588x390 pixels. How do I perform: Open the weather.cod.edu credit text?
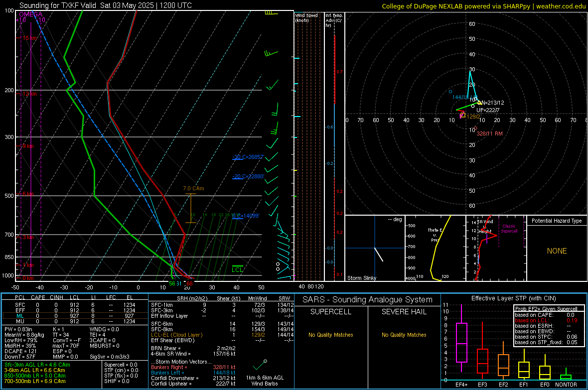click(x=561, y=6)
